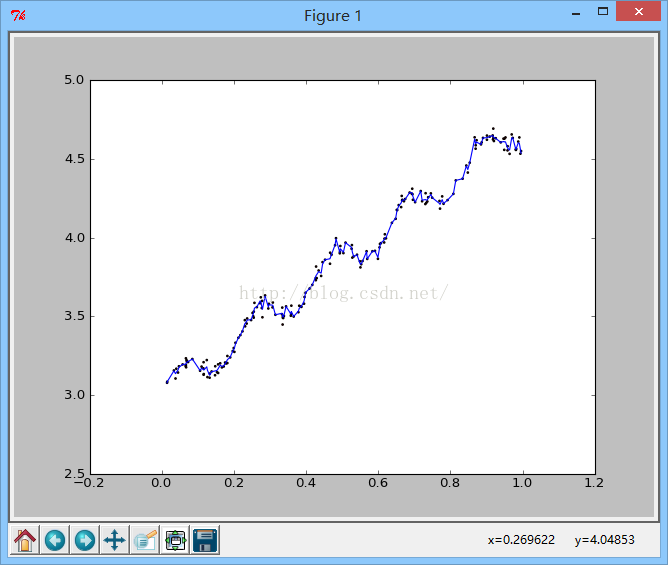Click x-axis label 0.4
Viewport: 668px width, 565px height.
[x=306, y=483]
